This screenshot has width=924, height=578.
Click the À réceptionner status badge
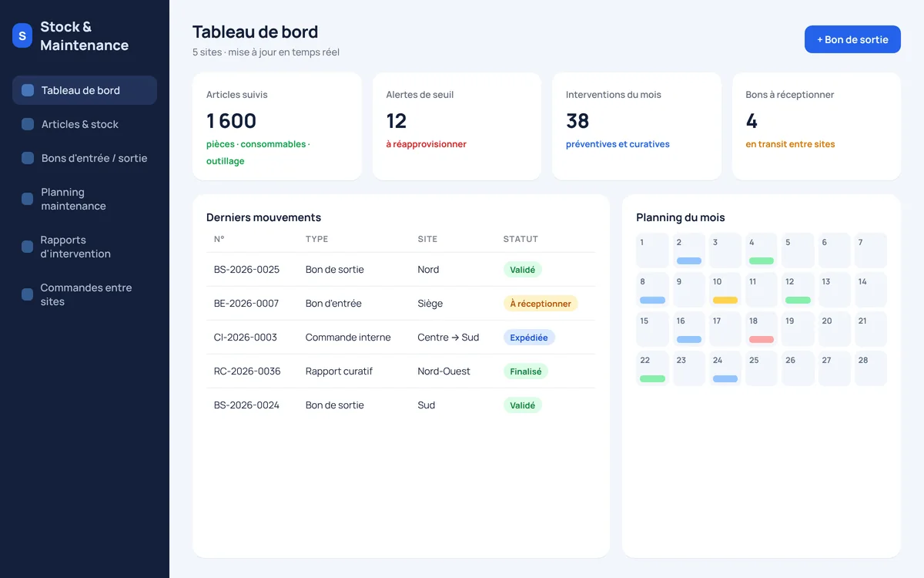point(541,304)
